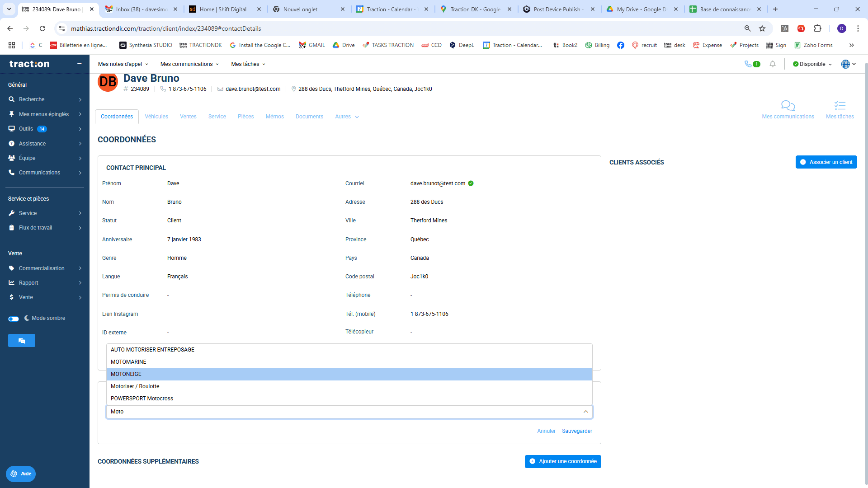Open Flux de travail sidebar item
This screenshot has width=868, height=488.
point(45,228)
